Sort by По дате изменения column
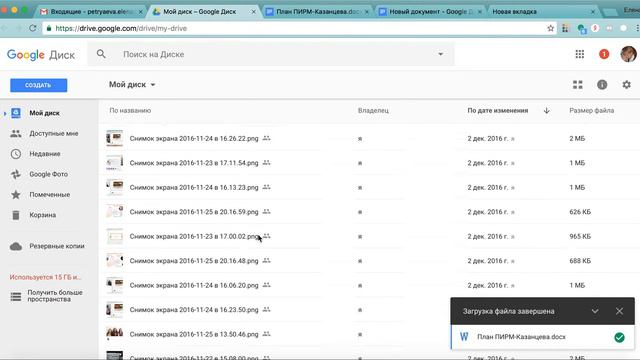 point(498,111)
